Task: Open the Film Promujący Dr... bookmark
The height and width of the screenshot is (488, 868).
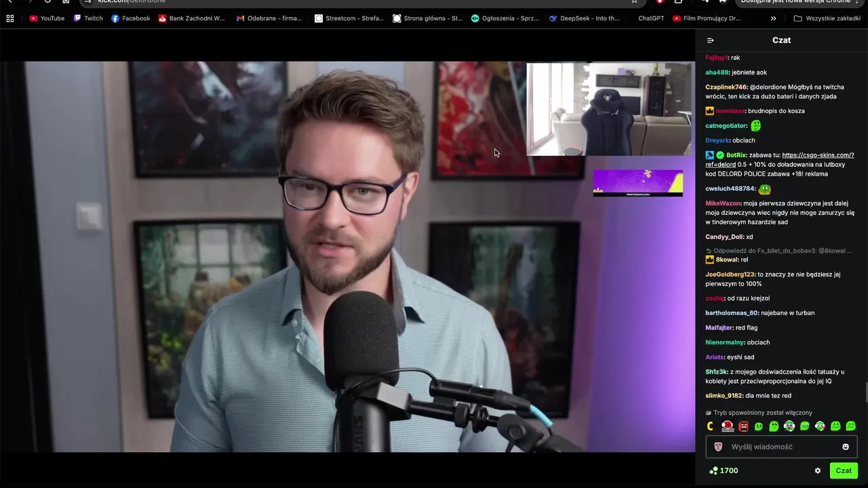Action: [707, 18]
